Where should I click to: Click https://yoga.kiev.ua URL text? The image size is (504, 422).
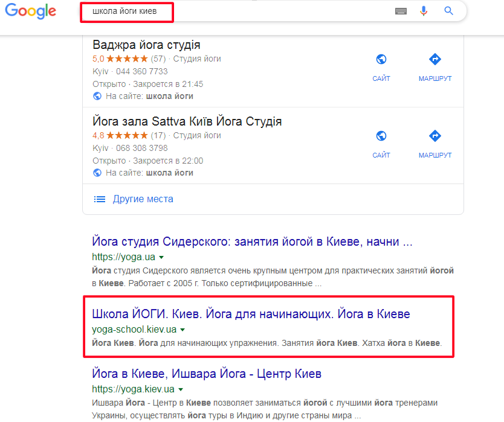133,389
